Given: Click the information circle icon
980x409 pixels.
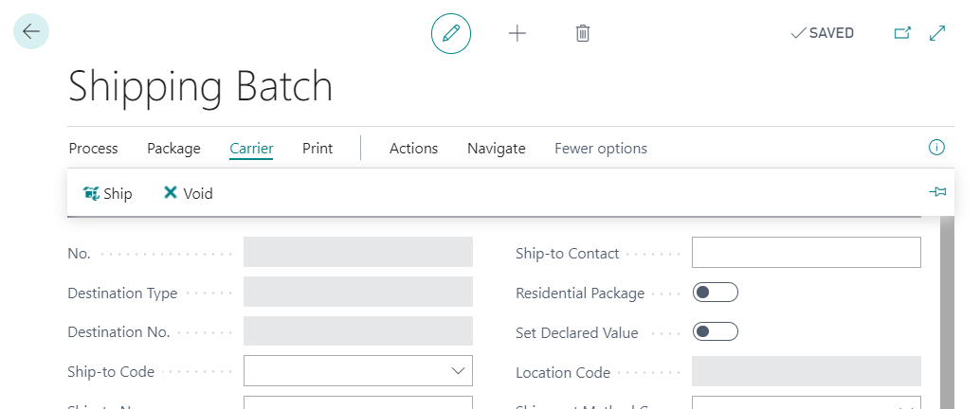Looking at the screenshot, I should point(936,148).
